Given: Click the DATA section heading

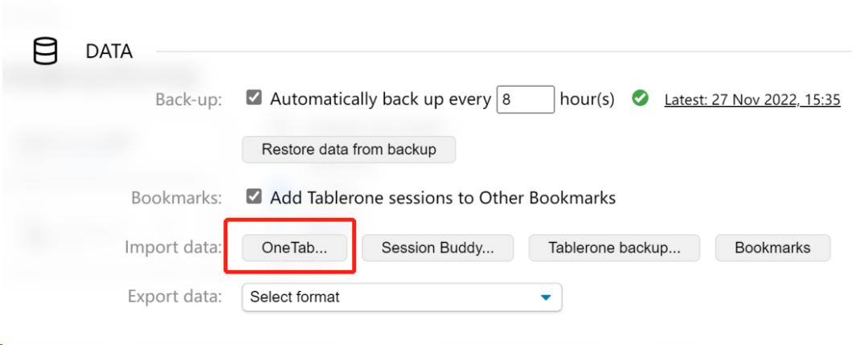Looking at the screenshot, I should (x=109, y=52).
